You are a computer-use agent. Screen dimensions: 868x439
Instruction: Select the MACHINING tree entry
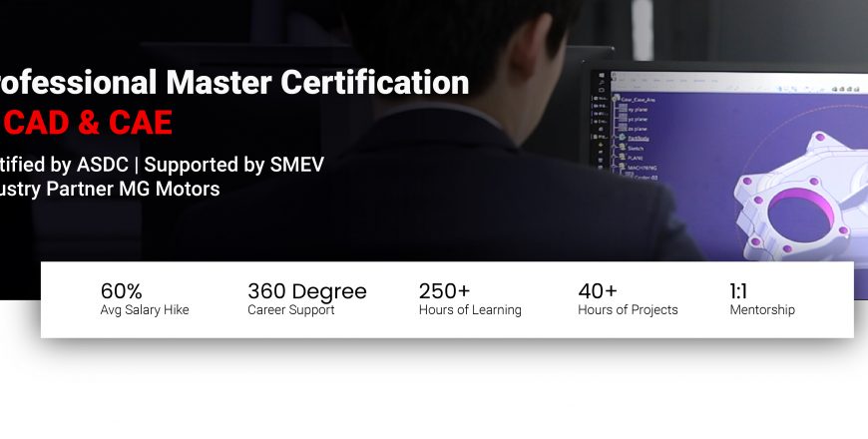click(x=643, y=168)
